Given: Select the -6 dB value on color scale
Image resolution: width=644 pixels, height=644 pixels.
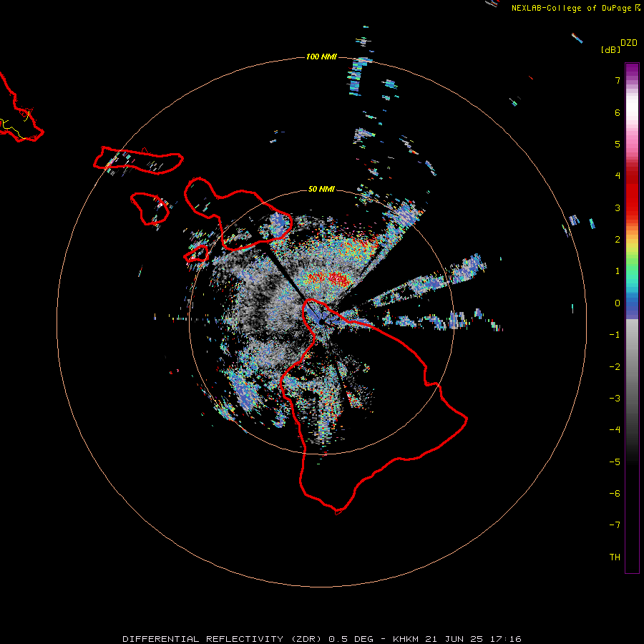Looking at the screenshot, I should click(615, 494).
